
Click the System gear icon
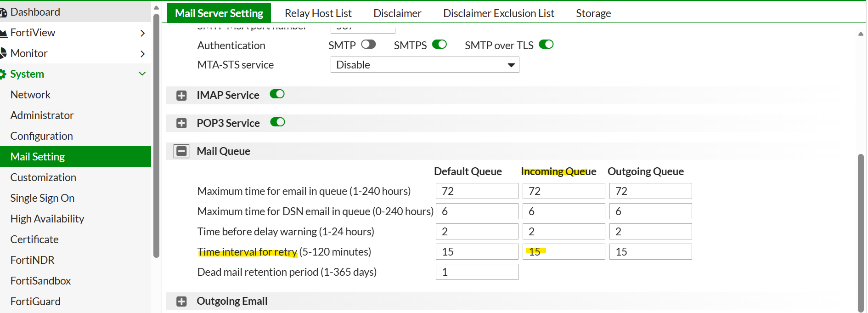[x=3, y=74]
